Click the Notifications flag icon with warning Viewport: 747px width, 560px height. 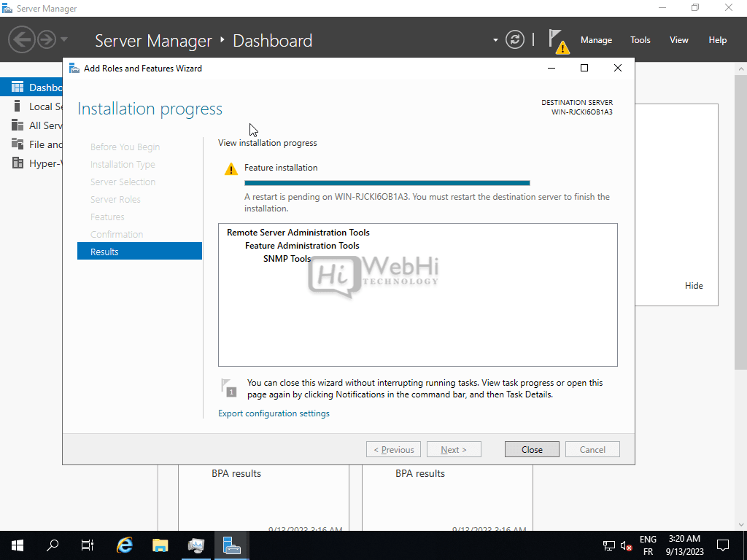[557, 41]
